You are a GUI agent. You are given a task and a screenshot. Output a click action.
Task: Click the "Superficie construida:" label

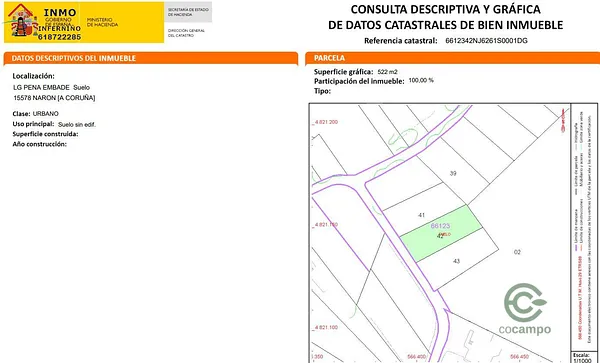pos(46,134)
